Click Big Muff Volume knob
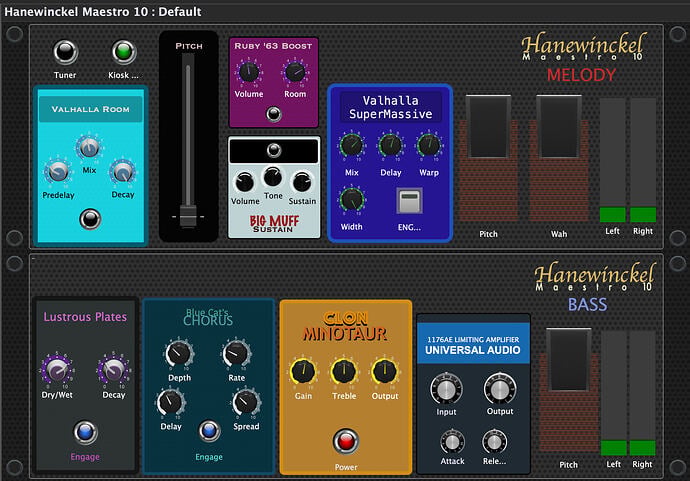Viewport: 690px width, 481px height. coord(245,182)
